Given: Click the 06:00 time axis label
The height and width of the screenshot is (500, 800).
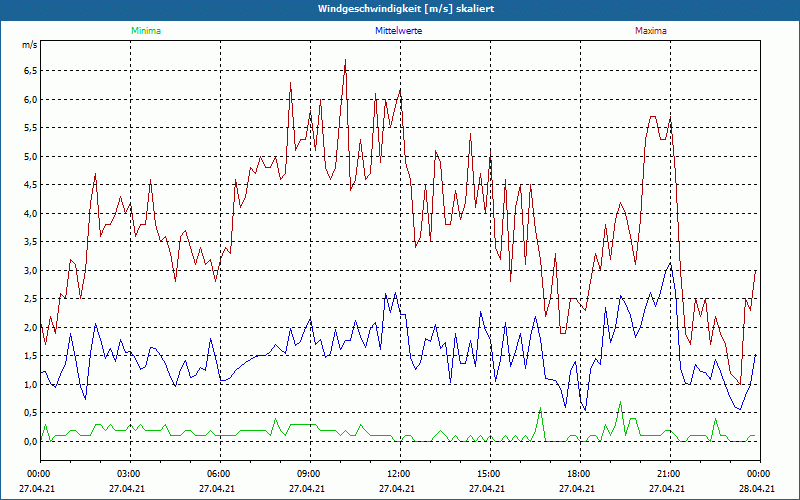Looking at the screenshot, I should click(217, 474).
